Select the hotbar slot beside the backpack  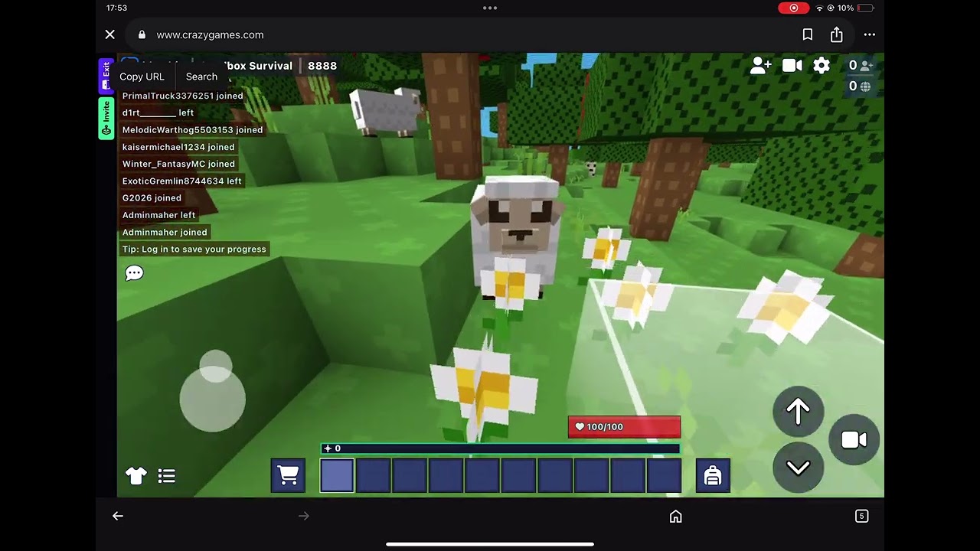point(663,475)
